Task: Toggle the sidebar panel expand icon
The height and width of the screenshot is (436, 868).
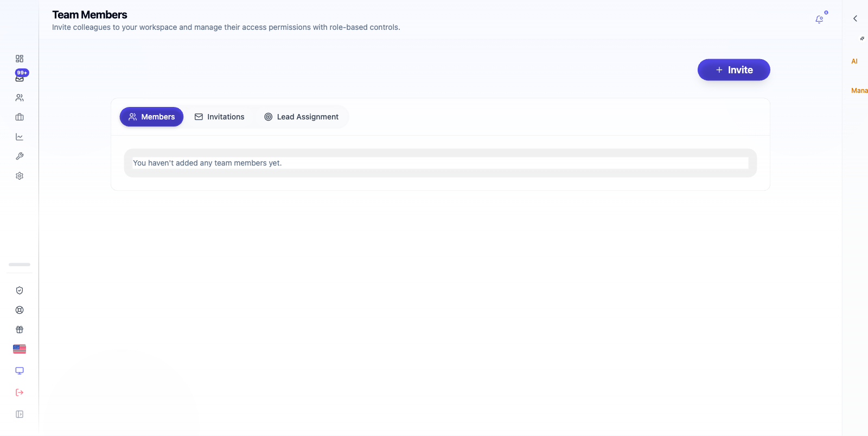Action: tap(20, 414)
